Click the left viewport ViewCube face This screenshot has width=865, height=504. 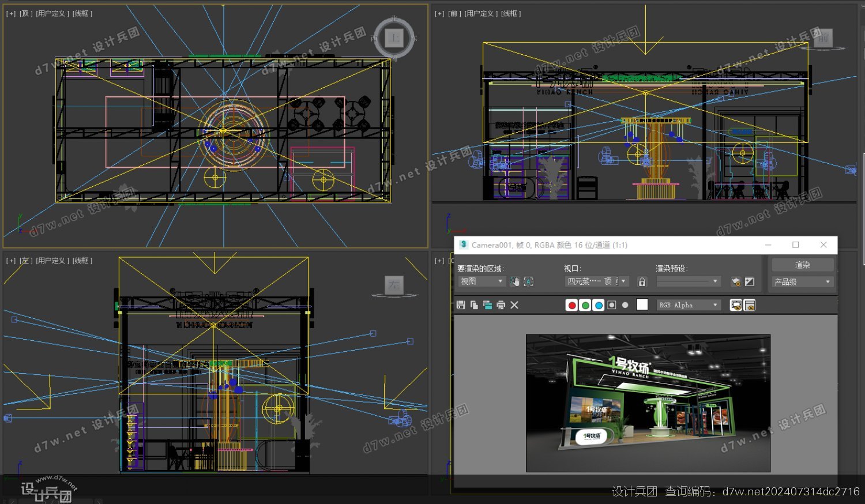394,285
